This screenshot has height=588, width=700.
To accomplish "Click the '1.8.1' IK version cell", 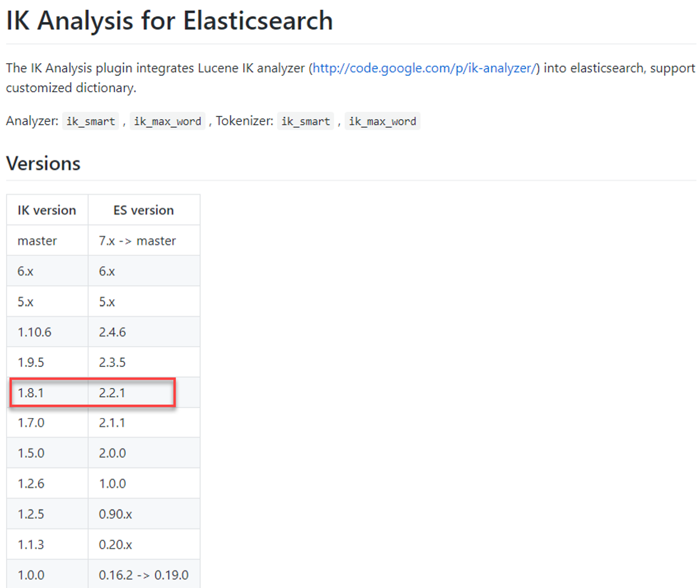I will click(x=47, y=393).
